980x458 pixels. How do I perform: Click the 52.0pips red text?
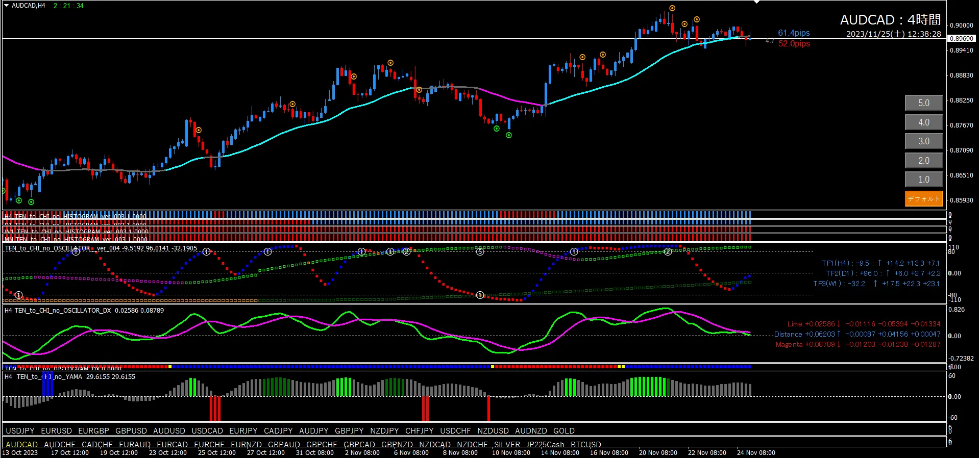[794, 44]
